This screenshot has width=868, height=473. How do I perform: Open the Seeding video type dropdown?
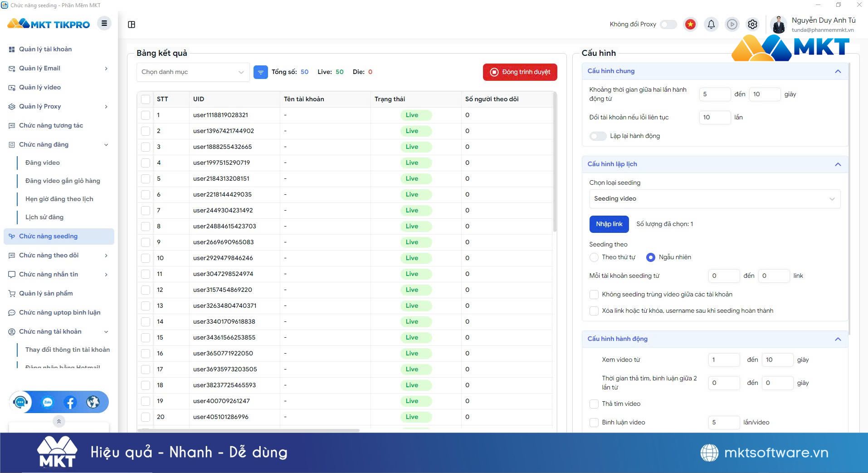[714, 199]
